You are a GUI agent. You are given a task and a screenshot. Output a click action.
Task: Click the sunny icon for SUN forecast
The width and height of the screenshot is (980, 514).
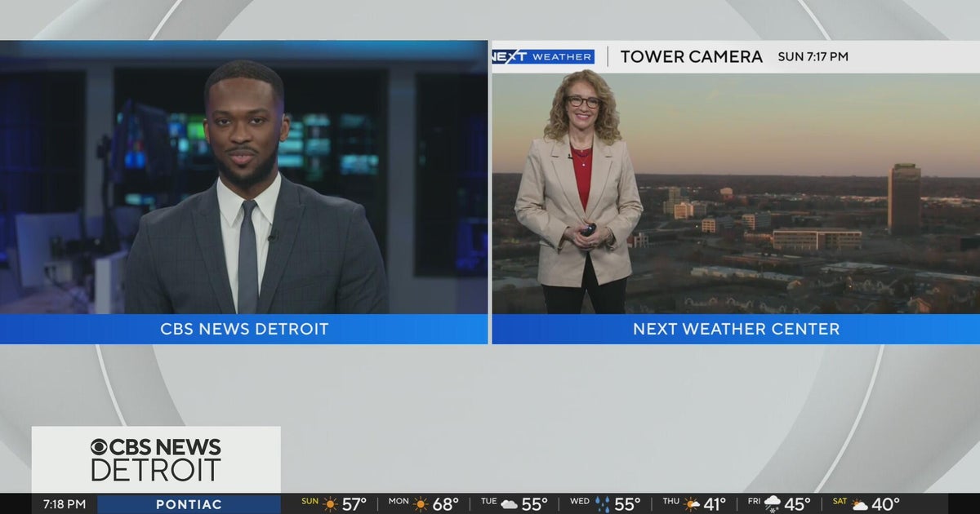coord(330,504)
